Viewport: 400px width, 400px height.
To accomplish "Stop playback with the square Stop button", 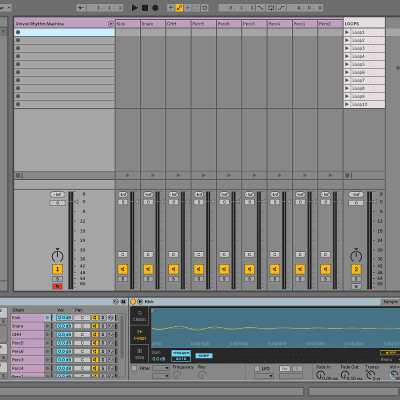I will [145, 8].
